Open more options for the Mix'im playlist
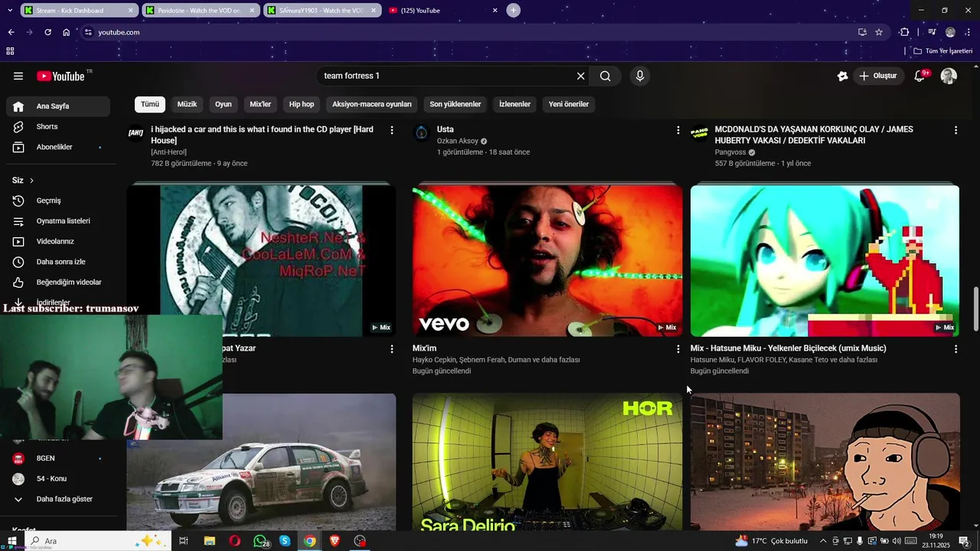980x551 pixels. point(678,349)
